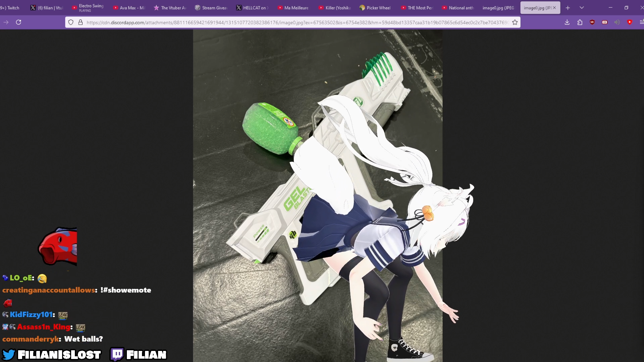Click the greyed speaker extension icon
Screen dimensions: 644x362
pos(617,22)
